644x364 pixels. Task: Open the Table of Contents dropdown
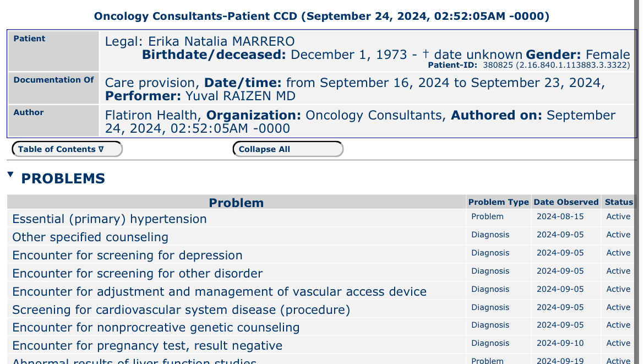click(67, 149)
